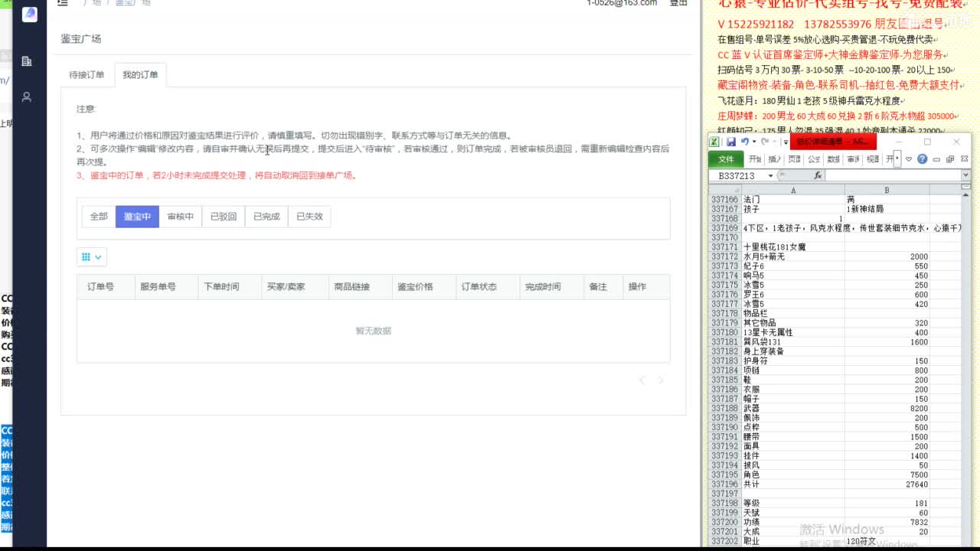The height and width of the screenshot is (551, 980).
Task: Select the 数据 ribbon tab in Excel
Action: [x=835, y=158]
